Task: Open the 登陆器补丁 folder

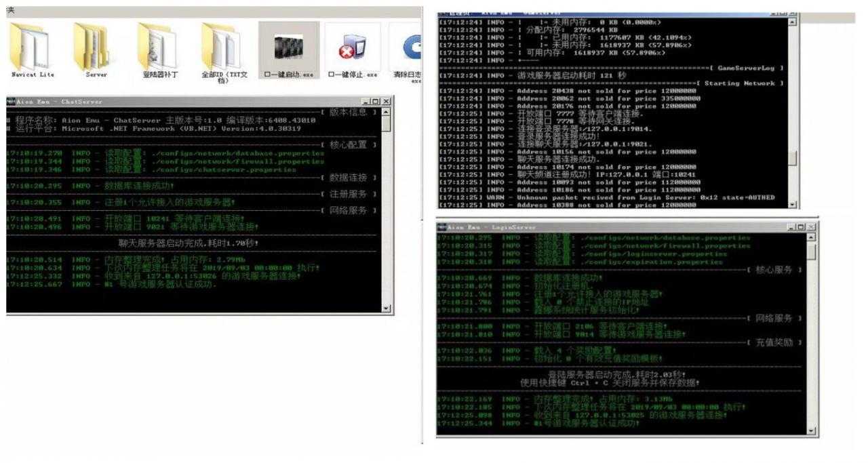Action: [160, 49]
